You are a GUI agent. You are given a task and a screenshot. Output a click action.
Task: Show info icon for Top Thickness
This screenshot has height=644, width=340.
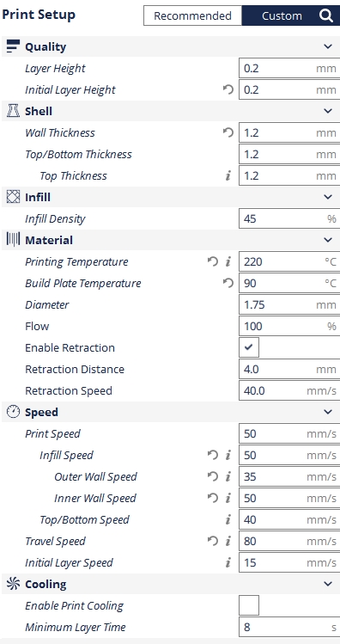228,175
